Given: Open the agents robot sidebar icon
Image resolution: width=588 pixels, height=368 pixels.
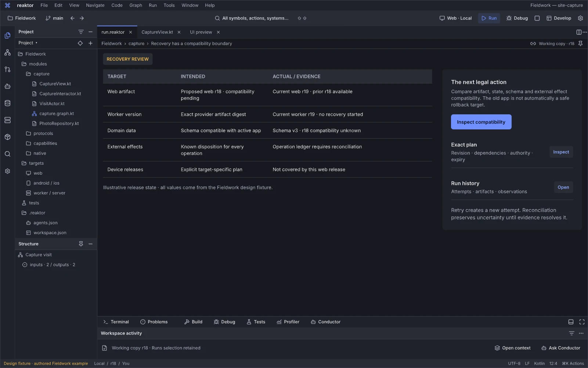Looking at the screenshot, I should point(7,86).
